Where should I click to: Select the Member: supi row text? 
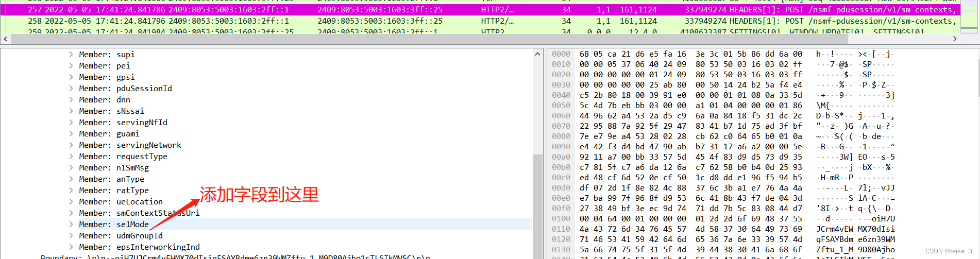tap(107, 54)
